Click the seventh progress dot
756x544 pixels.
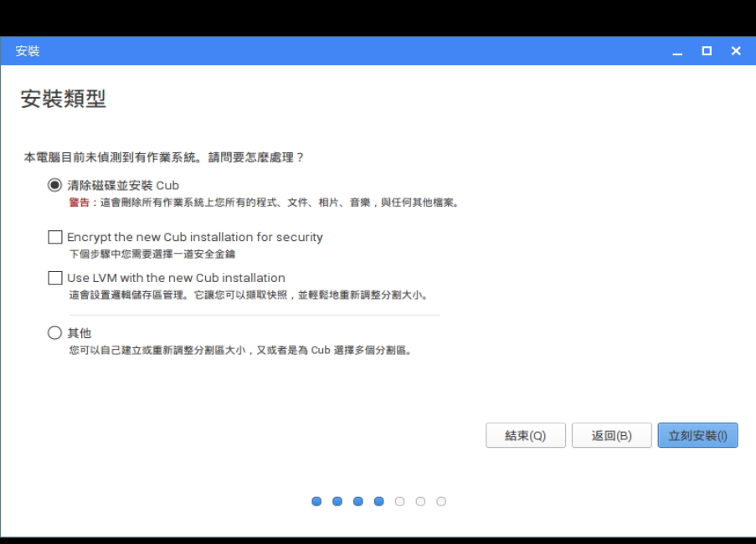pyautogui.click(x=441, y=501)
